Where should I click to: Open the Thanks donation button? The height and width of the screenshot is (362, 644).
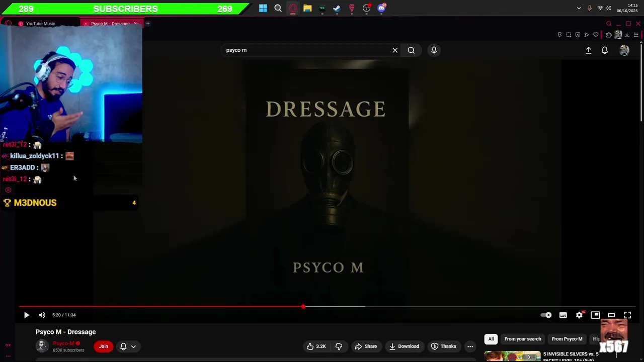coord(444,346)
